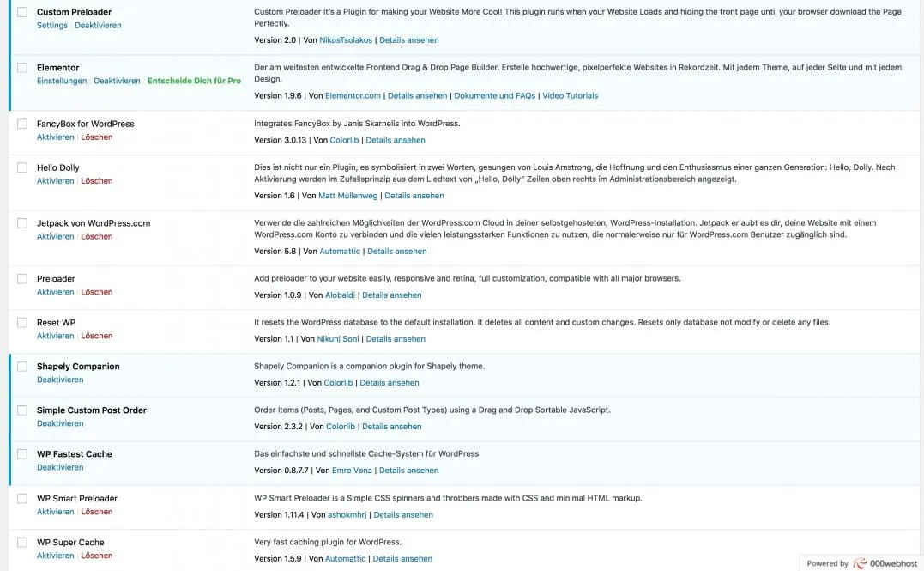Open Colorlib link for Shapely Companion
This screenshot has width=924, height=571.
click(338, 382)
